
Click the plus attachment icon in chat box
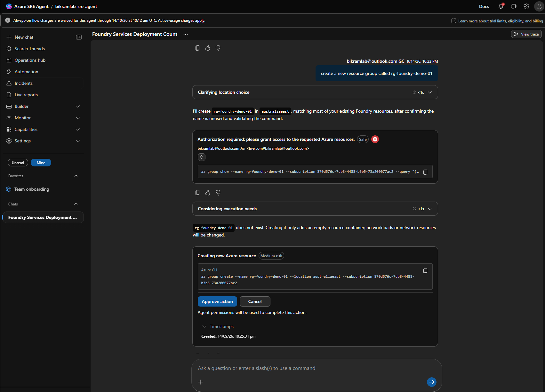click(201, 382)
